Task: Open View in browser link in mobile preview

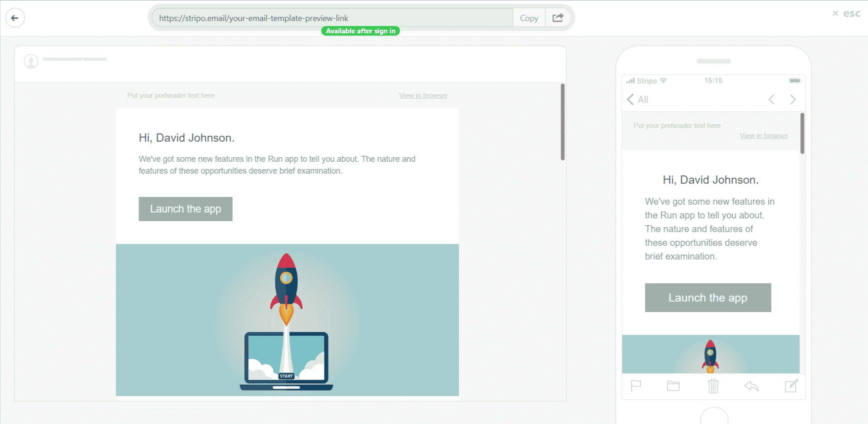Action: coord(764,136)
